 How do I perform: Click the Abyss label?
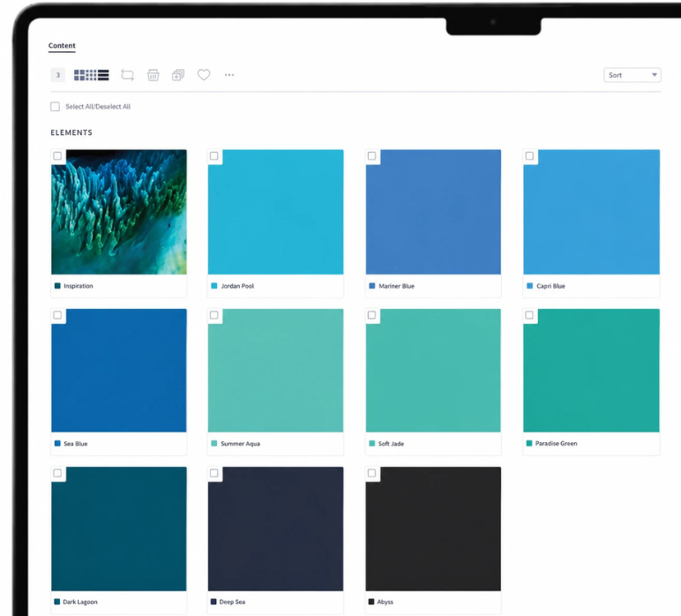tap(385, 602)
